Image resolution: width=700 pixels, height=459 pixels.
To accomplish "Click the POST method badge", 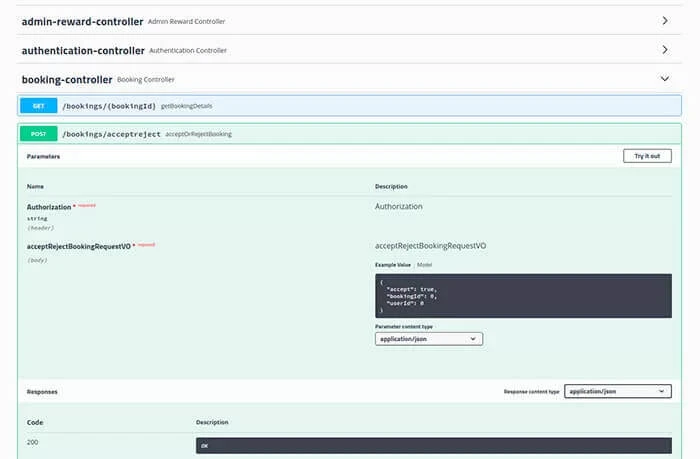I will pyautogui.click(x=38, y=134).
